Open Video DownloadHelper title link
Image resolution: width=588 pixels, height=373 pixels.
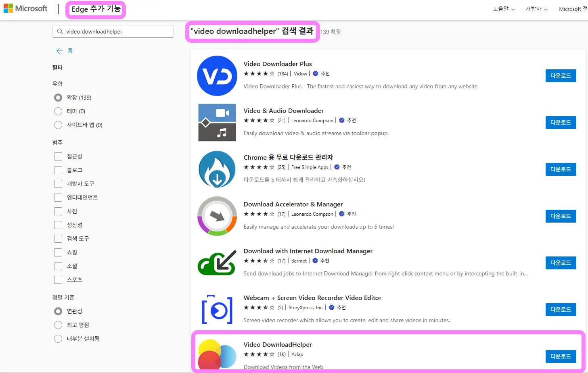pos(278,345)
